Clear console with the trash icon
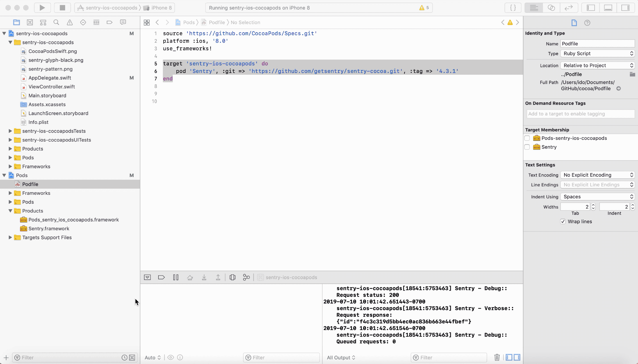Viewport: 638px width, 364px height. coord(497,357)
